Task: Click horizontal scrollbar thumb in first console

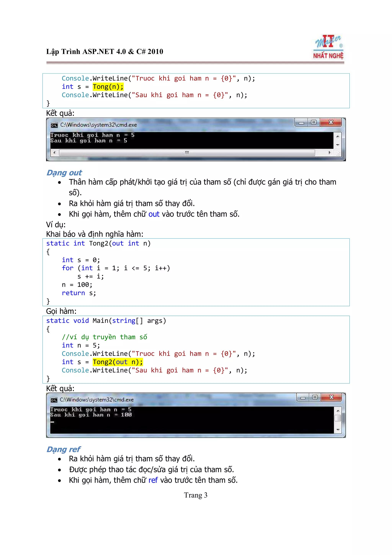Action: (187, 152)
